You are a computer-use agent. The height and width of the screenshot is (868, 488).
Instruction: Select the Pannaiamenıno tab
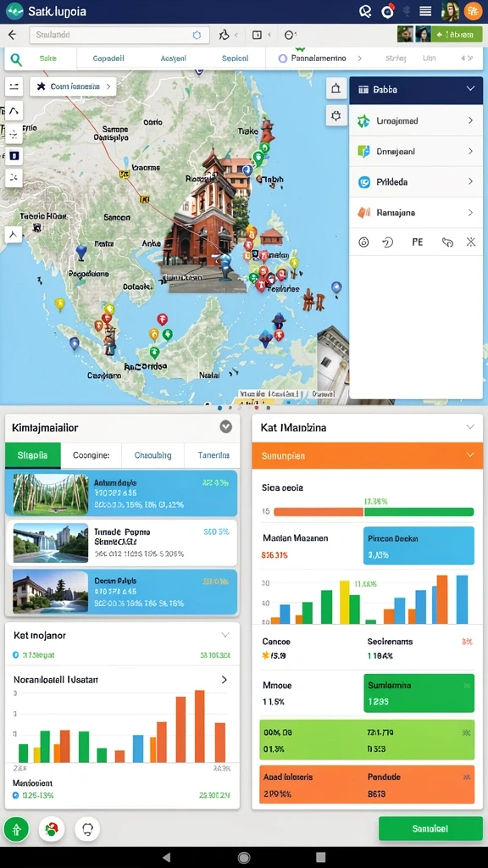pyautogui.click(x=319, y=58)
